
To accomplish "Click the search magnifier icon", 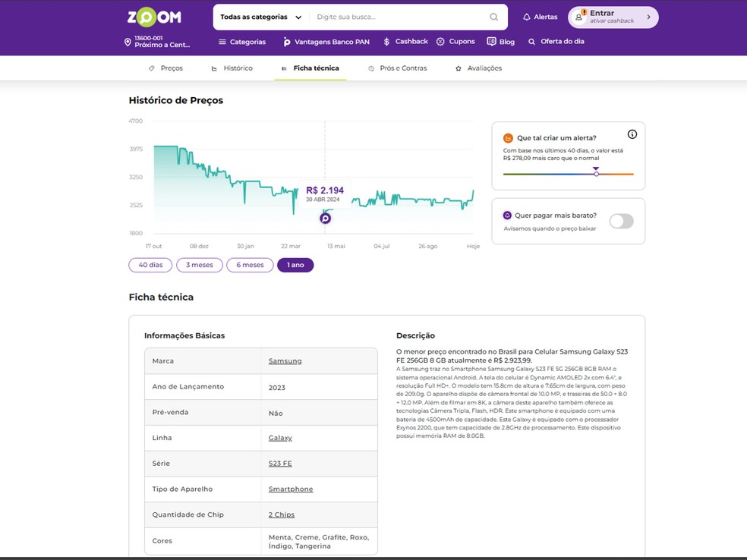I will pyautogui.click(x=494, y=17).
